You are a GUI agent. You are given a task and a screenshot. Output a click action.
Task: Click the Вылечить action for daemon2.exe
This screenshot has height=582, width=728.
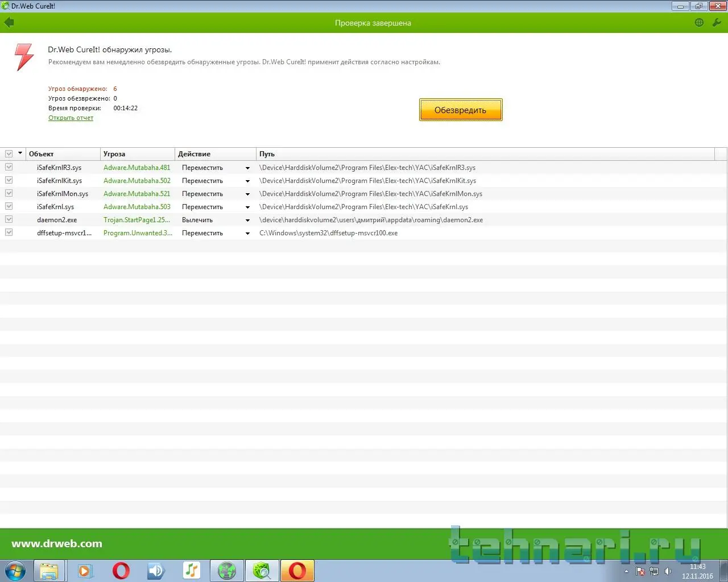pos(197,220)
